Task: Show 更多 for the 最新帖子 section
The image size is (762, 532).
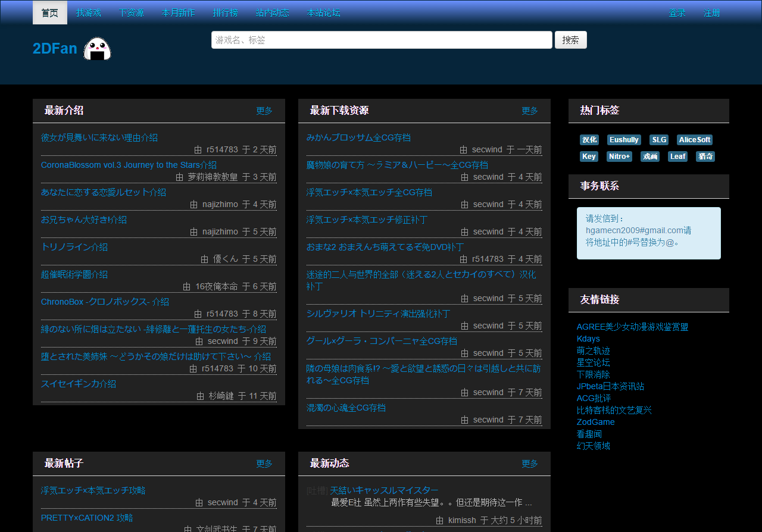Action: tap(264, 464)
